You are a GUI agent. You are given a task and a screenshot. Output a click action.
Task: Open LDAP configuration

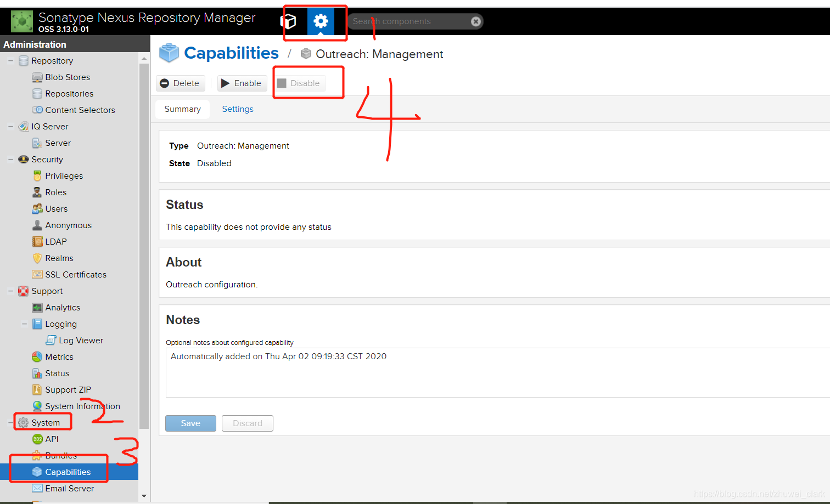[x=55, y=241]
